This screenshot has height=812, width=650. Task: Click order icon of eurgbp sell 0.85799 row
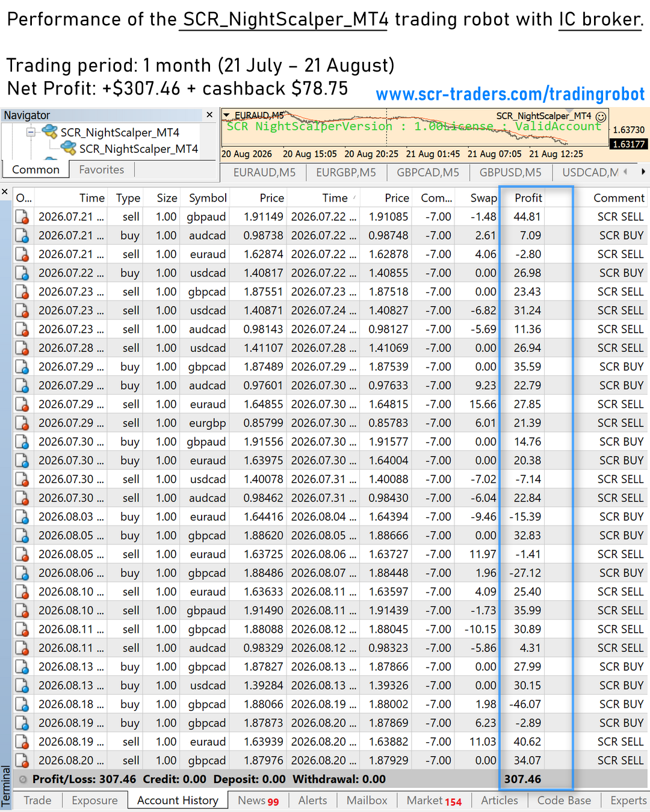point(22,423)
